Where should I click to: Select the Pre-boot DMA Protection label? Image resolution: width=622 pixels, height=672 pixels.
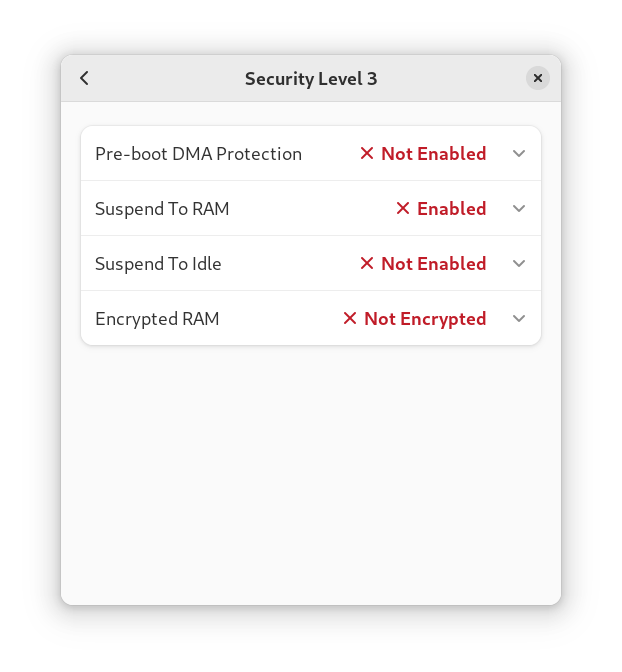click(198, 154)
